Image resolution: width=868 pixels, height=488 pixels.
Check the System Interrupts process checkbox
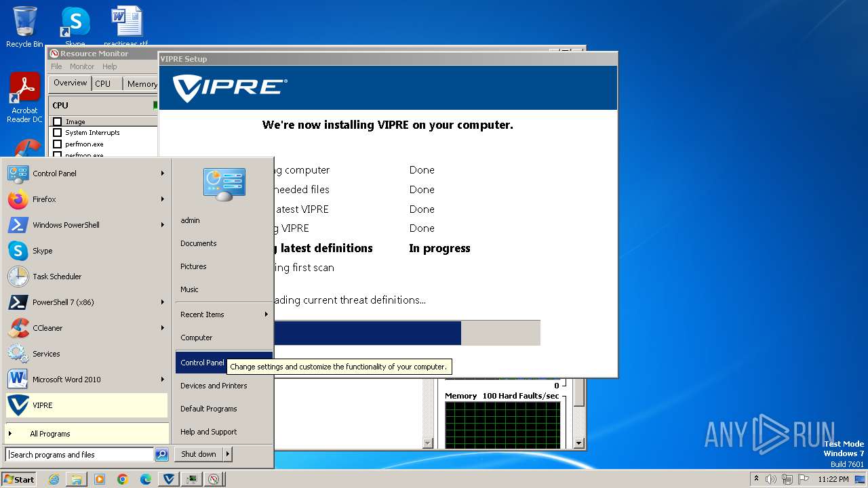[x=57, y=133]
